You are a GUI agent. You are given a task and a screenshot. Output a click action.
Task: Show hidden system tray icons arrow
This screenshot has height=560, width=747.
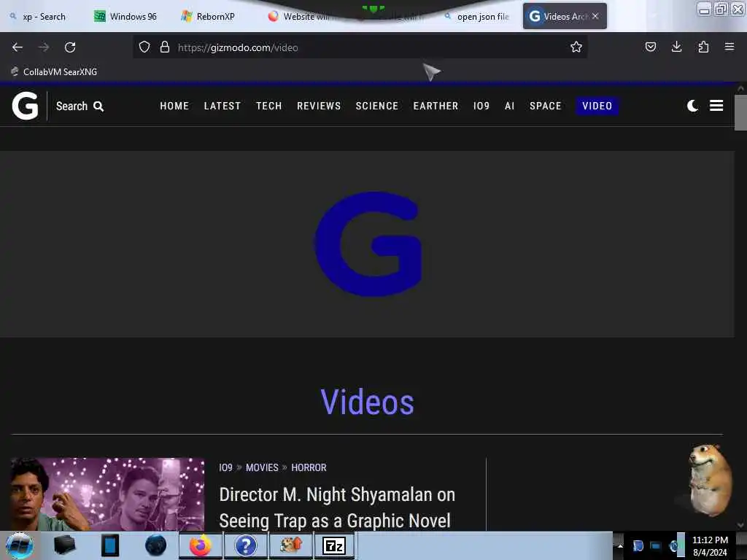[620, 545]
